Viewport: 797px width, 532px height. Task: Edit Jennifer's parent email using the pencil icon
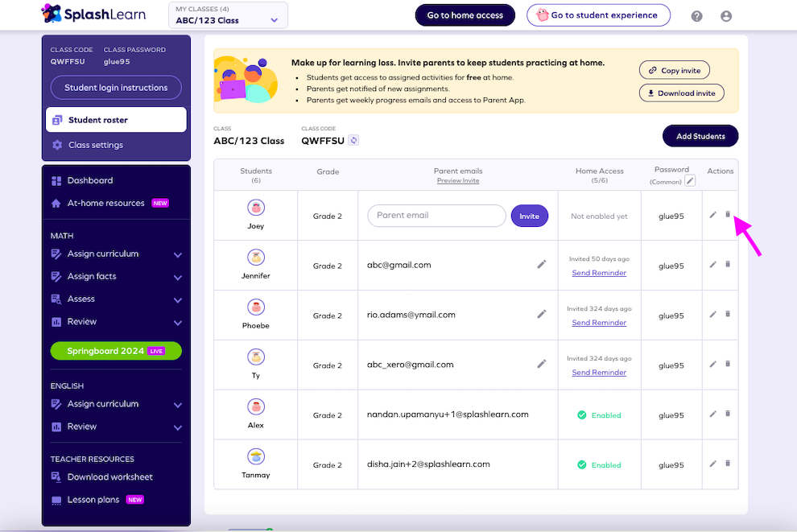[x=542, y=264]
